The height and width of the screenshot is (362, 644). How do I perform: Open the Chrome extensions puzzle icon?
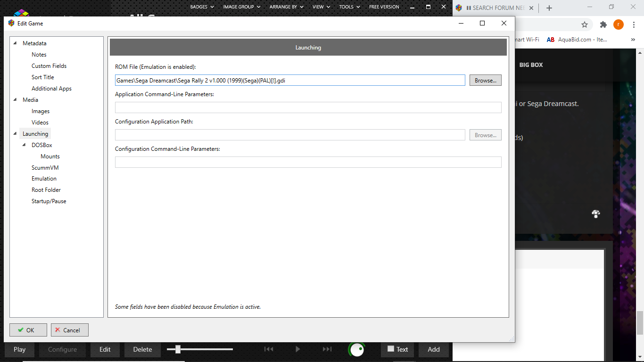(x=603, y=25)
